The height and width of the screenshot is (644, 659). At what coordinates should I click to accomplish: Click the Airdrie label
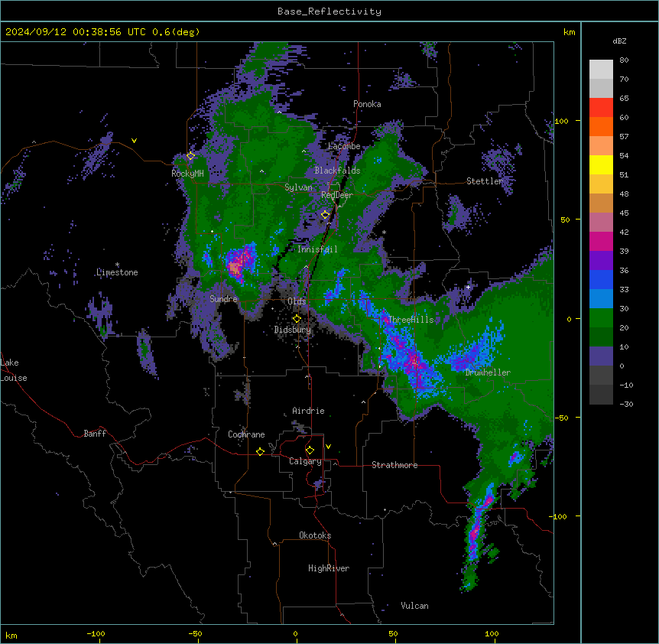[x=308, y=411]
